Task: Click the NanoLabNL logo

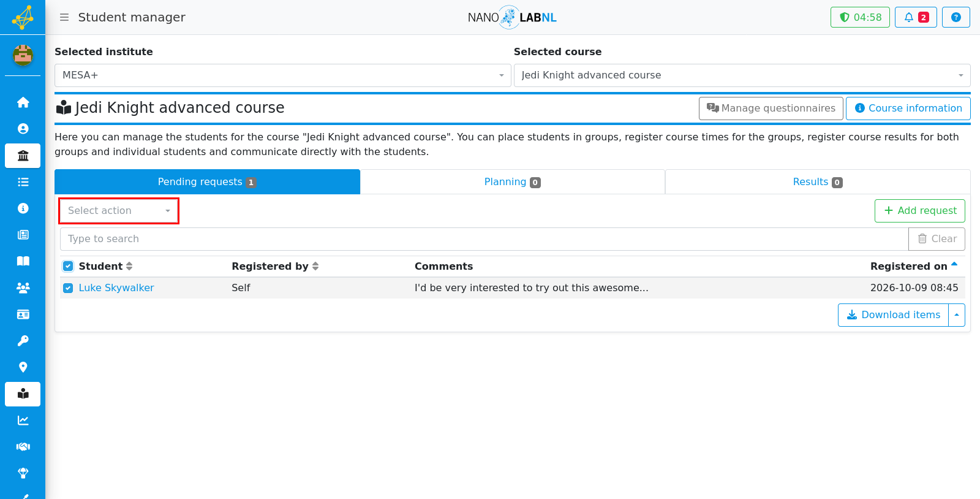Action: [x=512, y=17]
